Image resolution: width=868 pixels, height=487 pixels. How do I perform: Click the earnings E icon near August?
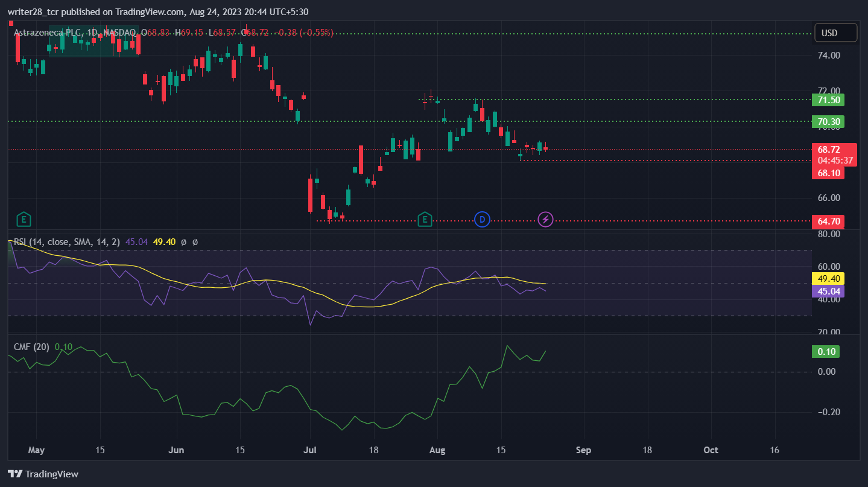(425, 220)
